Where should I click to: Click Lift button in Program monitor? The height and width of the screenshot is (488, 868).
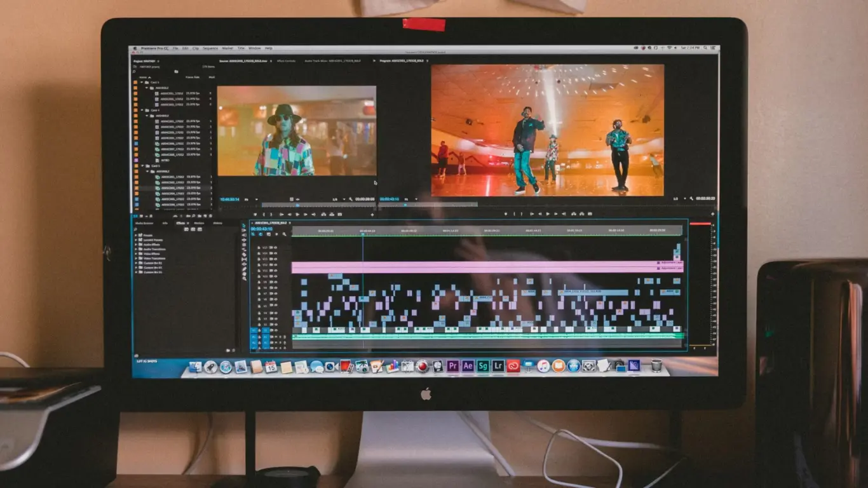tap(573, 214)
